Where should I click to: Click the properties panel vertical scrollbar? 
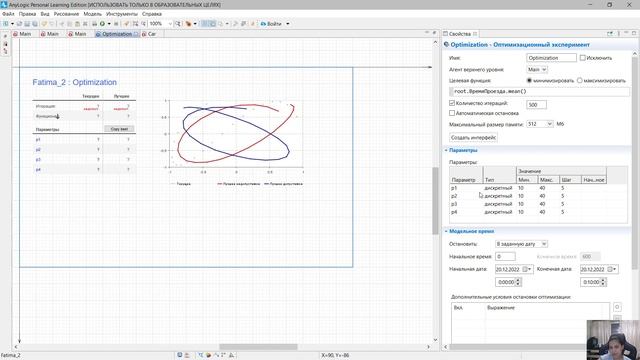635,163
